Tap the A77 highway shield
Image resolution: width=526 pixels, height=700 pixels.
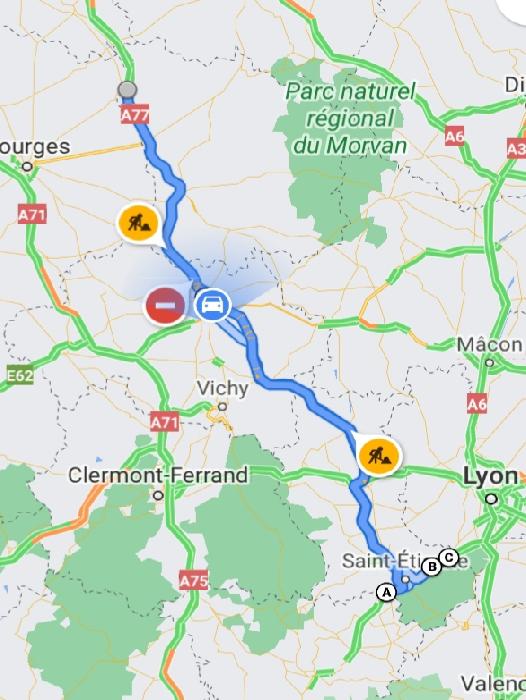click(x=135, y=116)
